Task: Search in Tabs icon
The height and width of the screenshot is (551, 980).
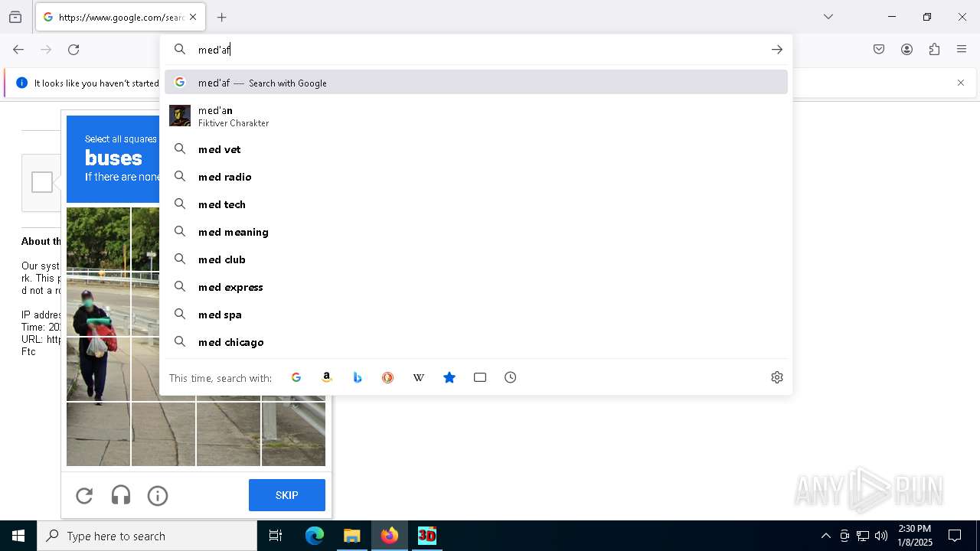Action: click(480, 377)
